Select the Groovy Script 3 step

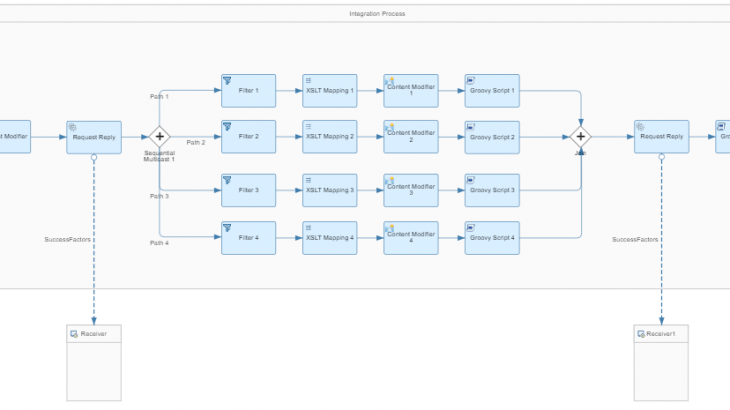(492, 190)
